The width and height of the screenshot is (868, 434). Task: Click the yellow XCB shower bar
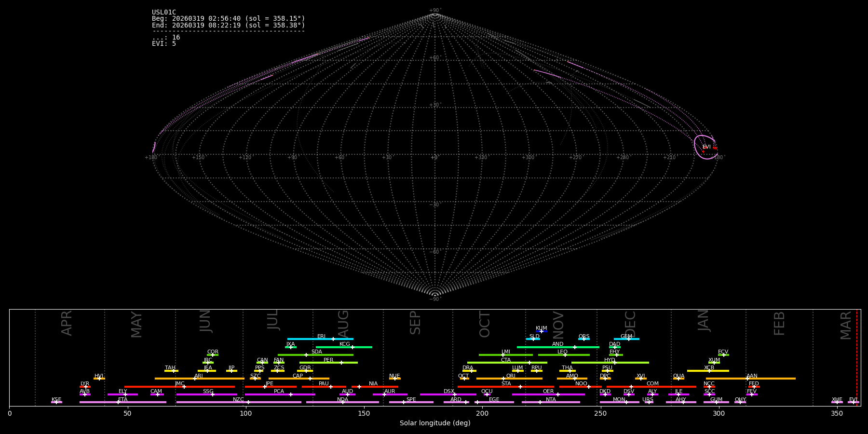click(x=708, y=371)
